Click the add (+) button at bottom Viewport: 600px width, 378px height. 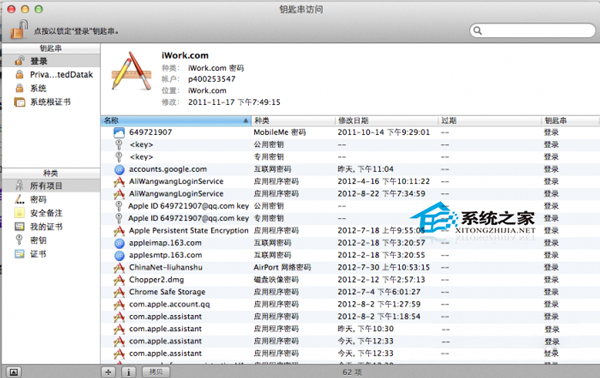(x=108, y=372)
